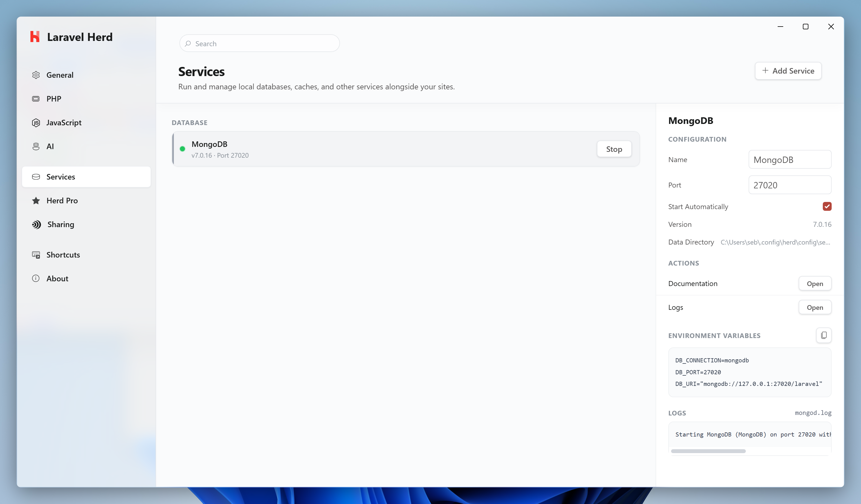Go to the PHP section
This screenshot has height=504, width=861.
[x=86, y=99]
